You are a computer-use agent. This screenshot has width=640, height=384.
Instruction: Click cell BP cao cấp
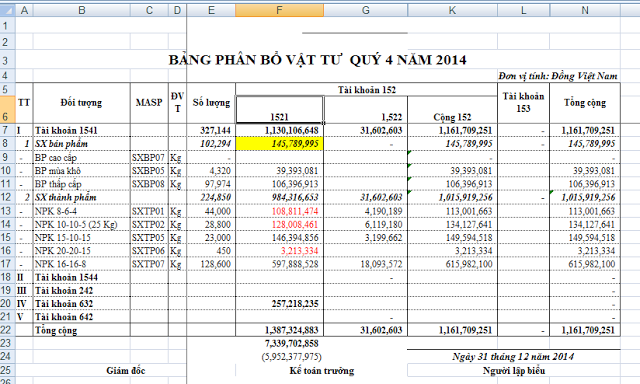(x=82, y=157)
